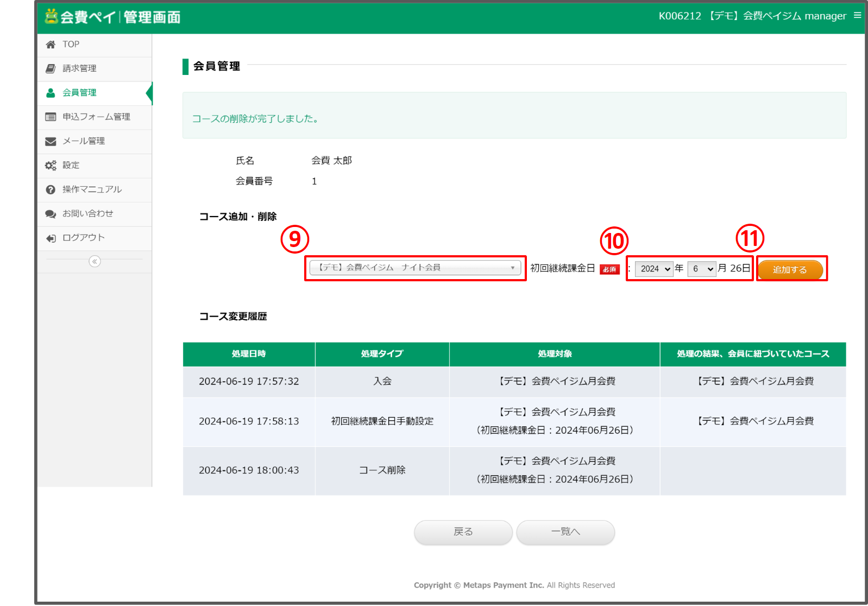Click the 設定 gears icon
868x606 pixels.
pos(51,166)
